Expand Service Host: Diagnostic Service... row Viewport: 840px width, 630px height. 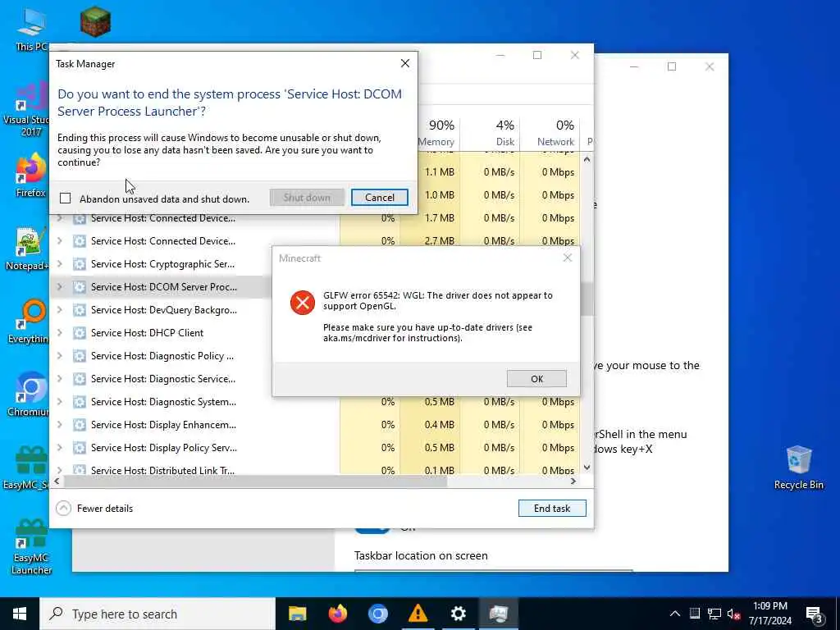tap(59, 379)
